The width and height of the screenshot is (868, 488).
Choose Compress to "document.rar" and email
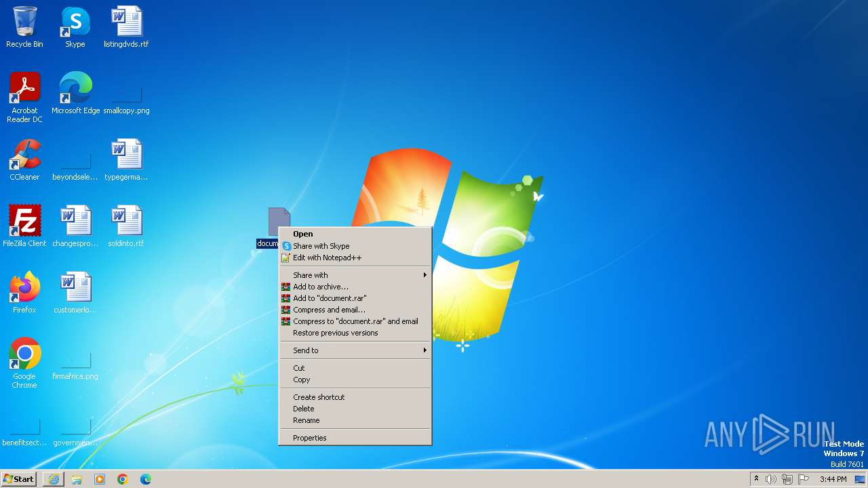tap(355, 321)
